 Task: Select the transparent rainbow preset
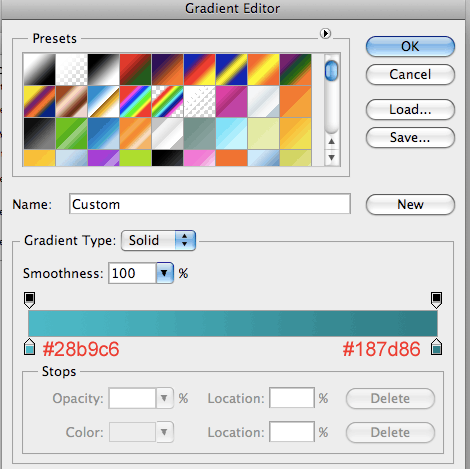(x=167, y=101)
